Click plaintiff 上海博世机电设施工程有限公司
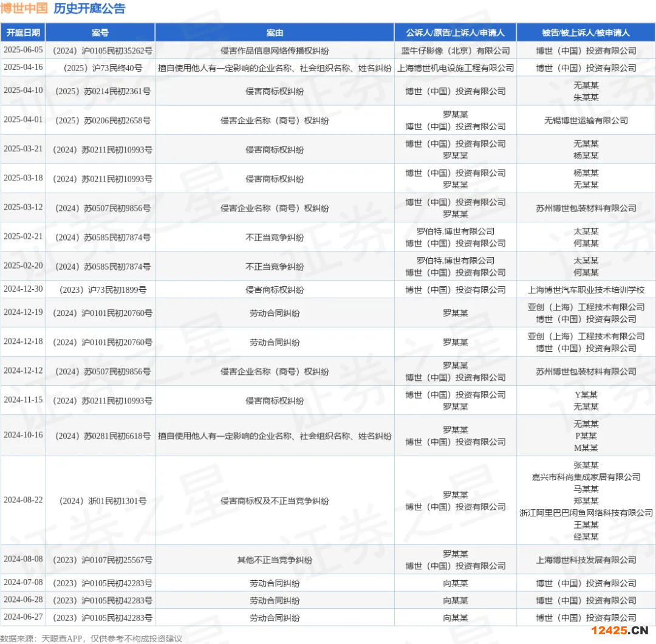The width and height of the screenshot is (656, 644). 456,67
